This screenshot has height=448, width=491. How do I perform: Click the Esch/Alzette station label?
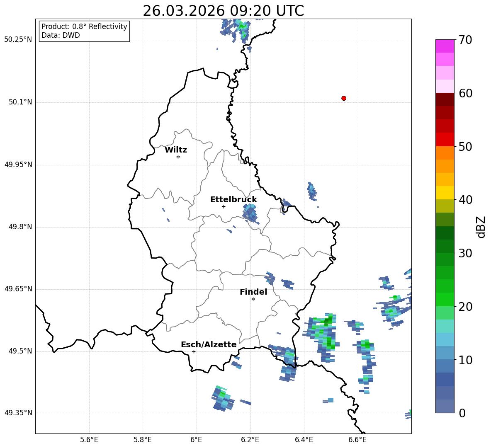point(209,345)
